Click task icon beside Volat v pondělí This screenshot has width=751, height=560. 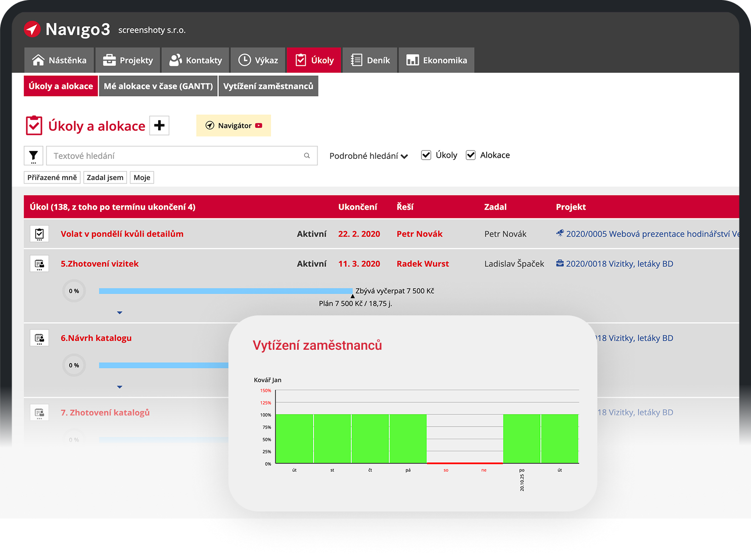click(x=39, y=234)
